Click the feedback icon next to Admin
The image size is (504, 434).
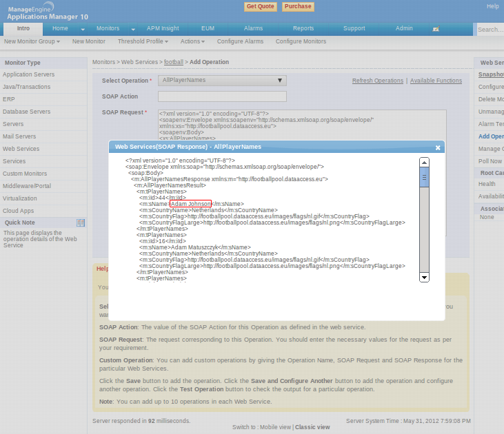pyautogui.click(x=436, y=29)
